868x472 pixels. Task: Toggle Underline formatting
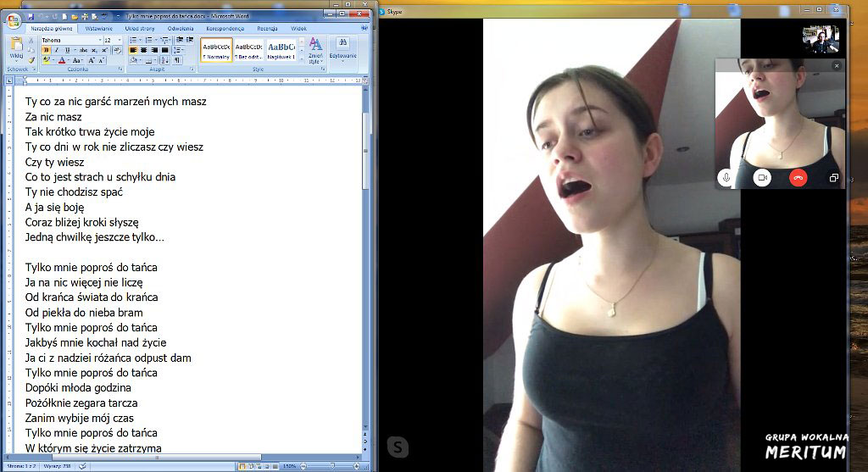(x=67, y=50)
